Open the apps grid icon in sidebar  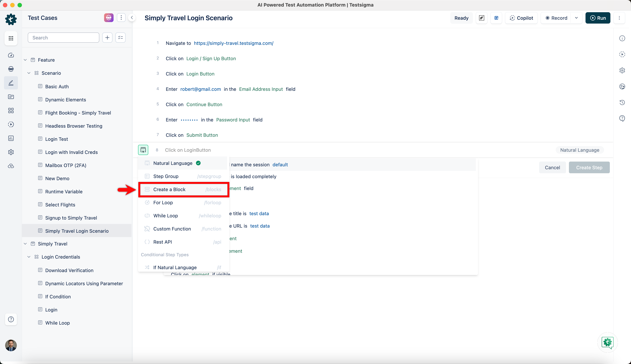coord(11,38)
